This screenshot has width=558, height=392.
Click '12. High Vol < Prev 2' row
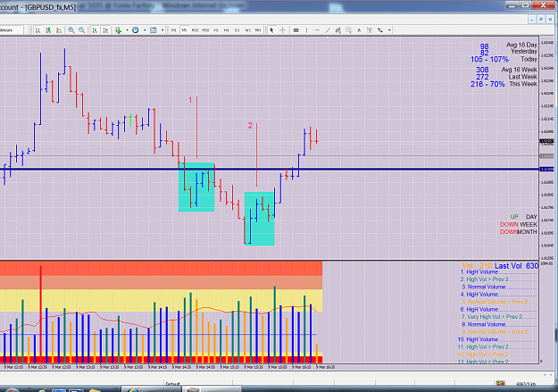[496, 354]
